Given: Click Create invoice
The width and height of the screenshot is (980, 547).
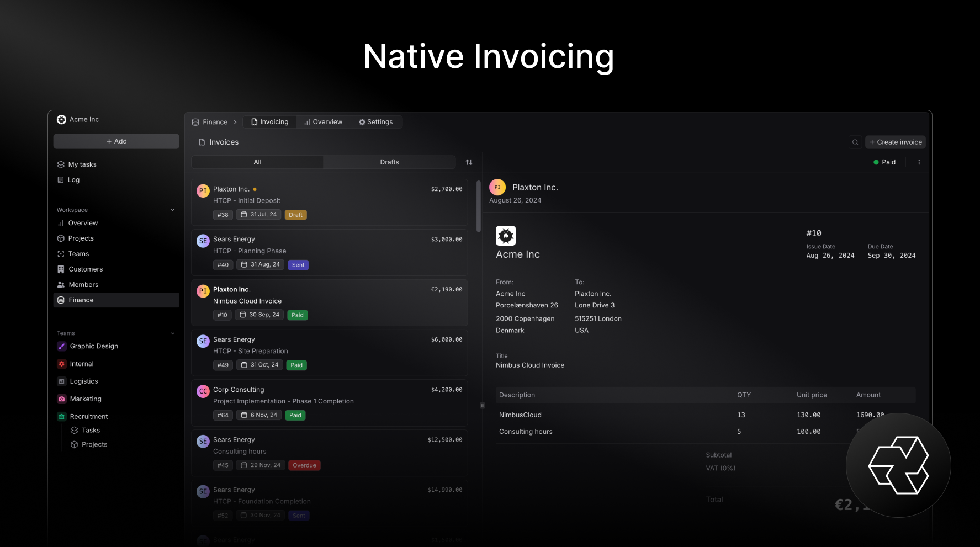Looking at the screenshot, I should (896, 142).
